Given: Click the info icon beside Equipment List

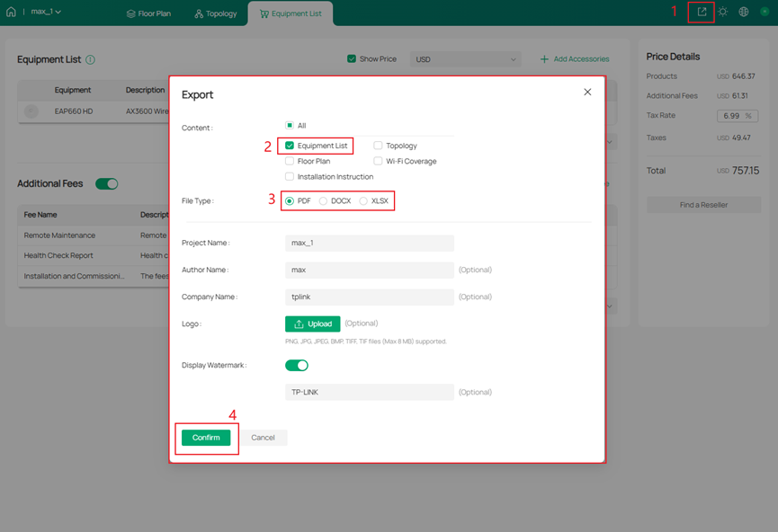Looking at the screenshot, I should click(91, 59).
